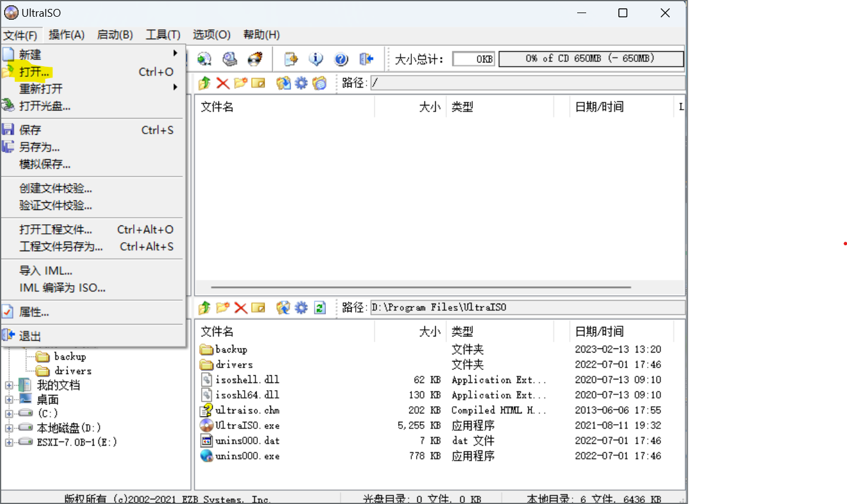Viewport: 847px width, 504px height.
Task: Open the 启动(B) menu
Action: point(115,35)
